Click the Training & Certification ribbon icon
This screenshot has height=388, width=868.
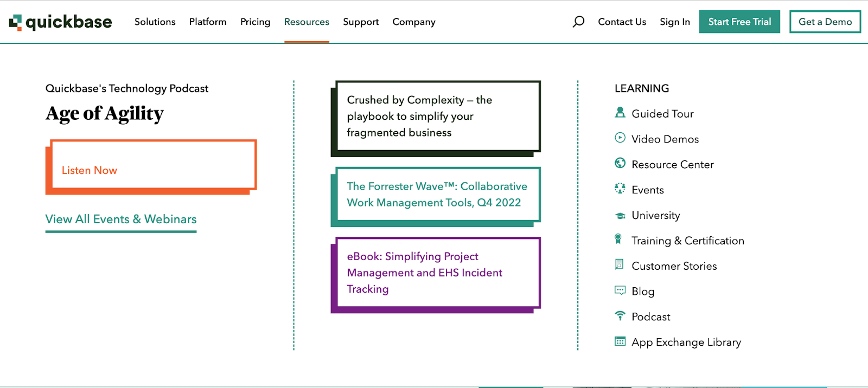[618, 240]
